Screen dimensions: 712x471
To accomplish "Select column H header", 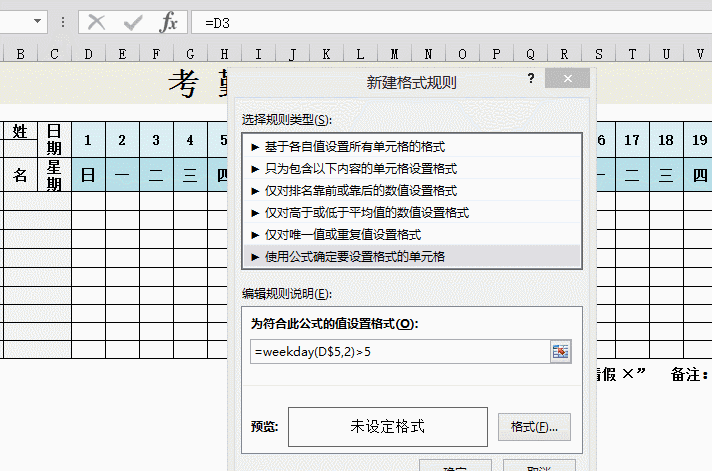I will (x=224, y=54).
